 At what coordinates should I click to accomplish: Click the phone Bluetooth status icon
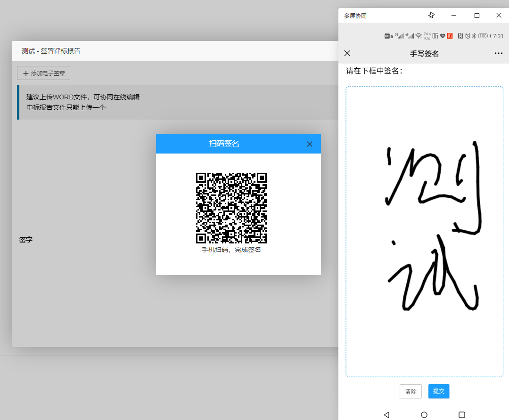(x=474, y=36)
